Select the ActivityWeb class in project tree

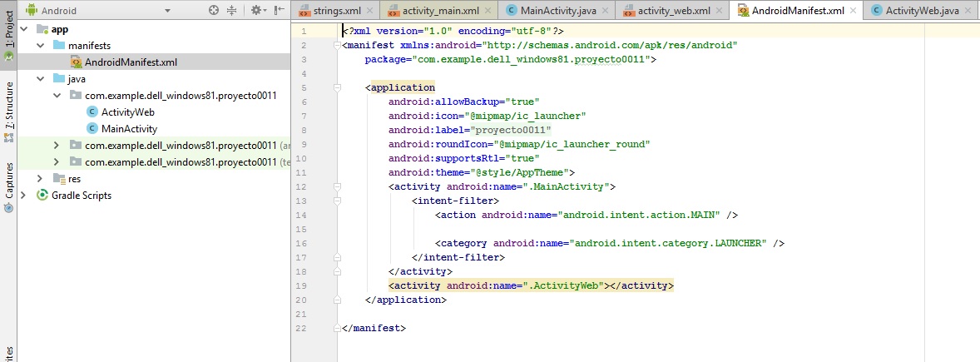point(127,112)
